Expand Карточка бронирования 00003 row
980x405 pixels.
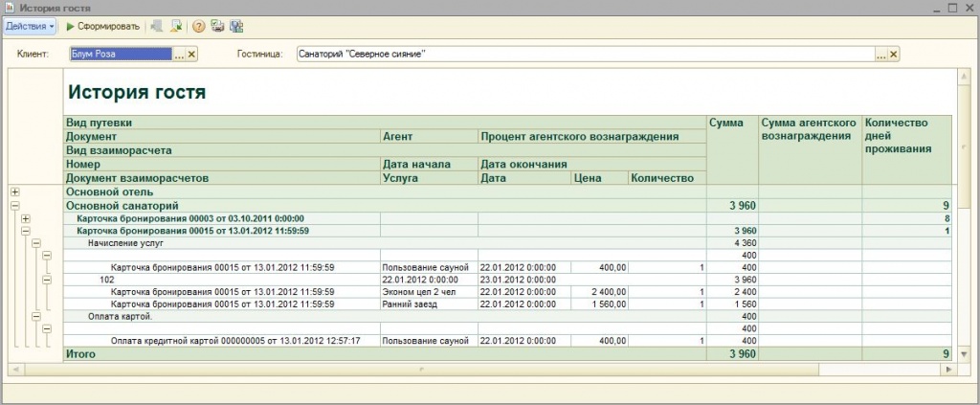coord(26,218)
